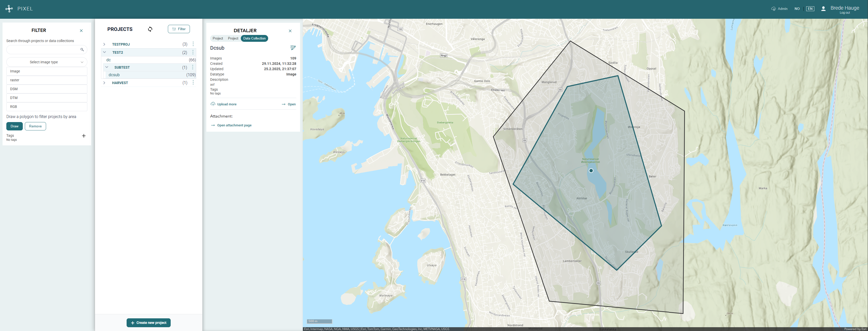The height and width of the screenshot is (331, 868).
Task: Open the HARVEST three-dot options menu
Action: [x=193, y=83]
